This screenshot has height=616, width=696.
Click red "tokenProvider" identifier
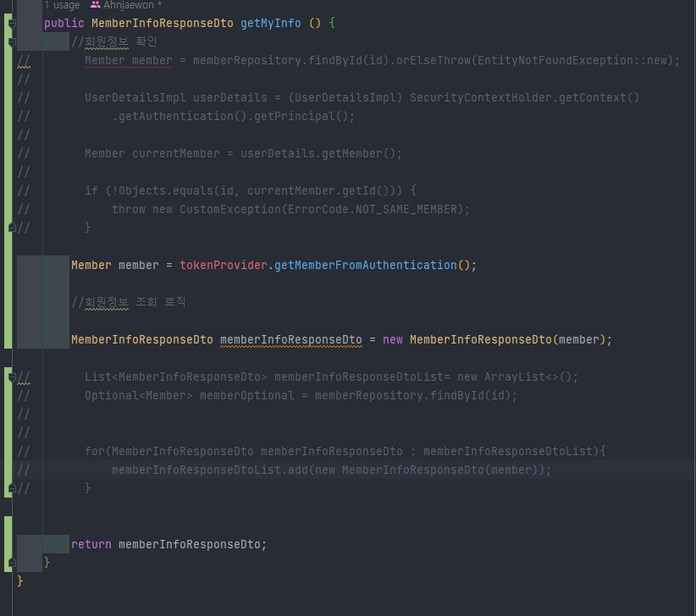click(x=224, y=265)
